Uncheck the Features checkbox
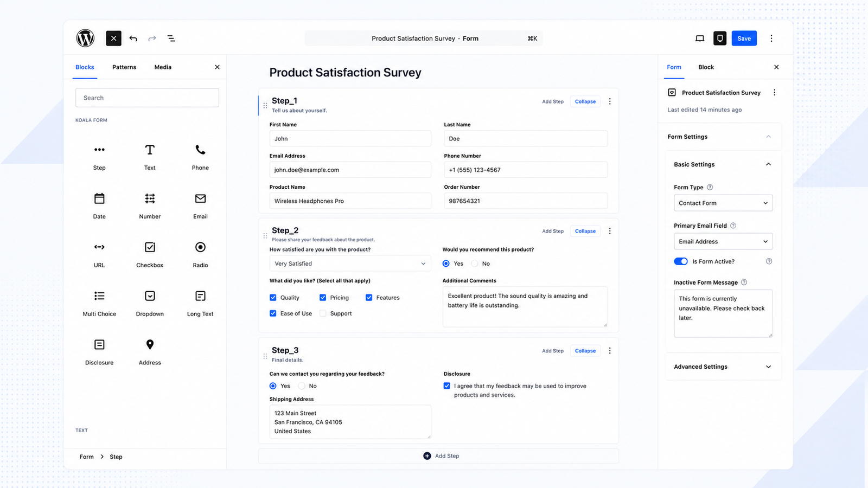This screenshot has width=868, height=488. (369, 298)
